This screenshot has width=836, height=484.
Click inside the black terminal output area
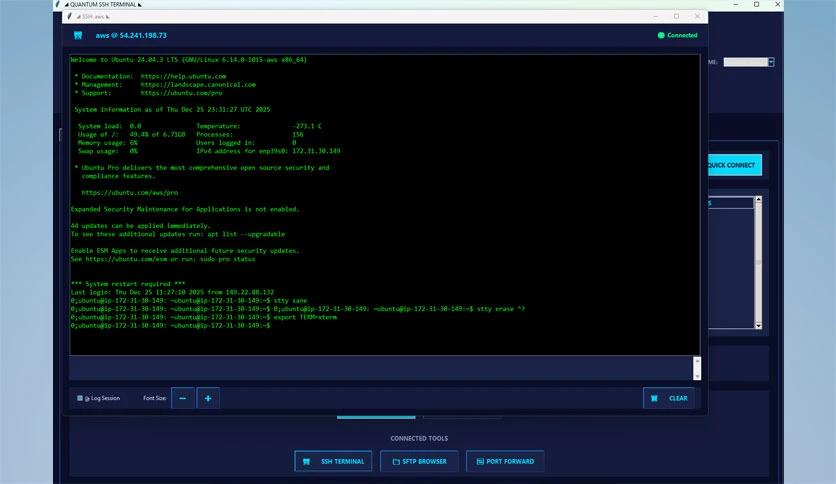click(x=384, y=205)
